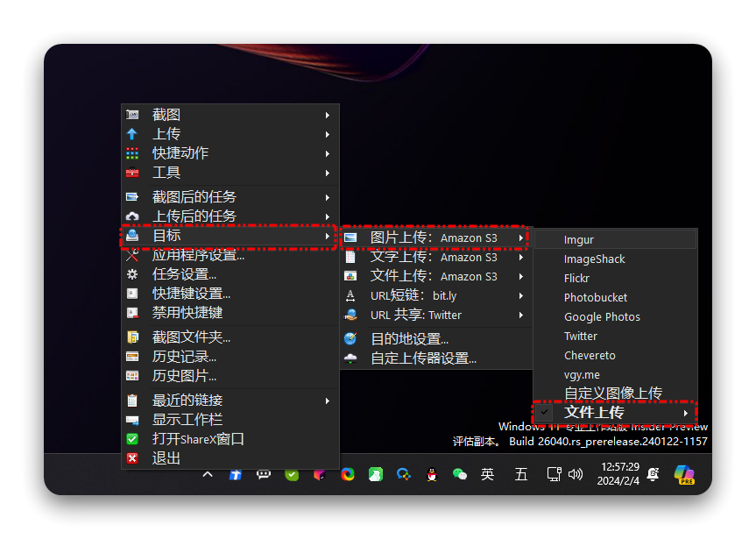
Task: Expand the 截图后的任务 submenu arrow
Action: click(328, 198)
